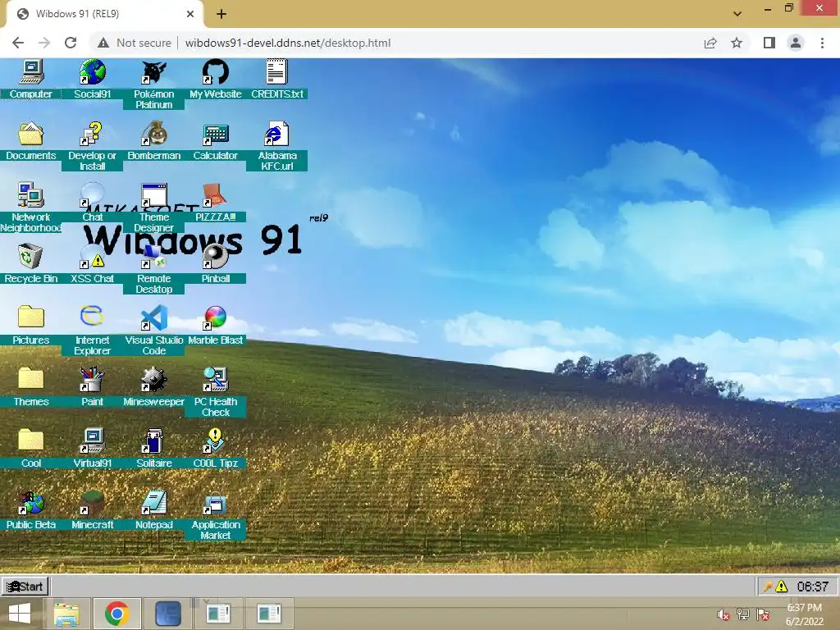Click the Wibdows 91 Start button
Viewport: 840px width, 630px height.
click(x=25, y=587)
